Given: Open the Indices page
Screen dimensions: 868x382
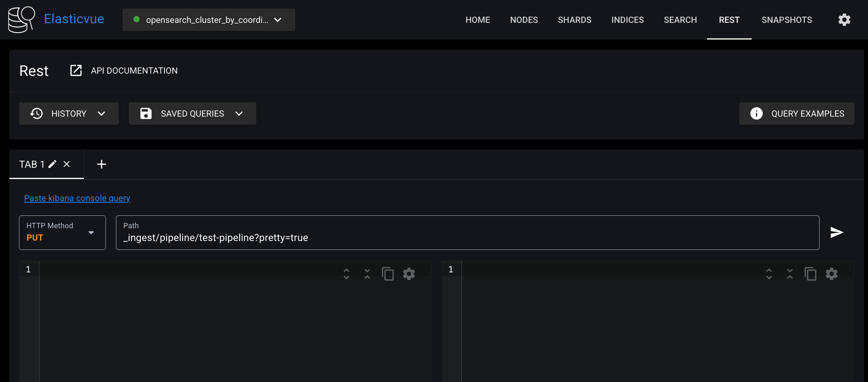Looking at the screenshot, I should tap(628, 20).
